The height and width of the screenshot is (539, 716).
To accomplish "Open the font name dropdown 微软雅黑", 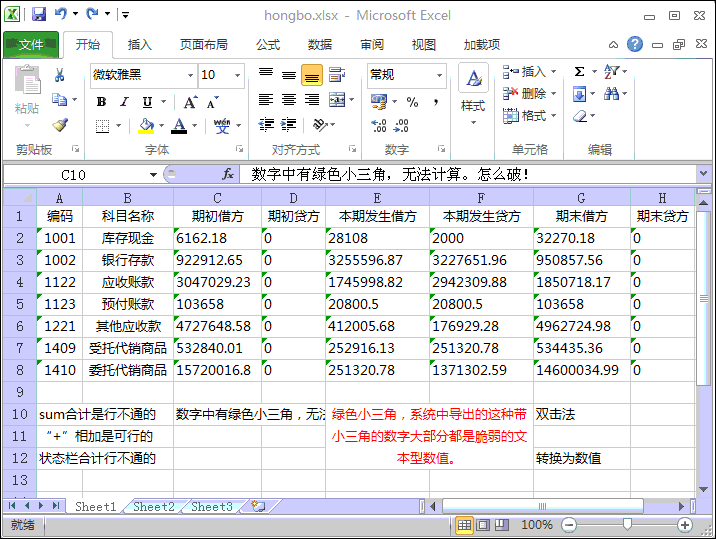I will [190, 74].
